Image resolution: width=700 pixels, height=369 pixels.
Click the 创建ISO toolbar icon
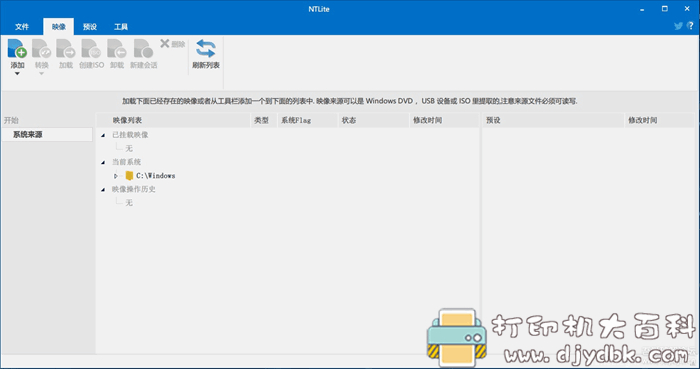pyautogui.click(x=91, y=49)
